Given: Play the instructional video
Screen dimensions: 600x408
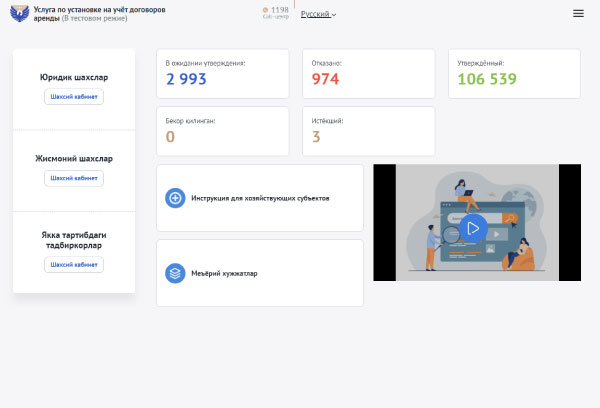Looking at the screenshot, I should click(474, 227).
